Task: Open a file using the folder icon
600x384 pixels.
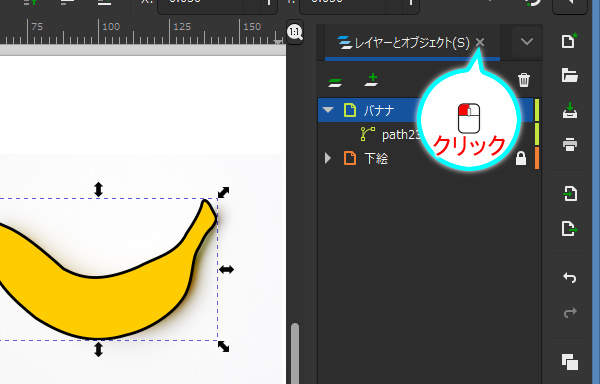Action: tap(569, 75)
